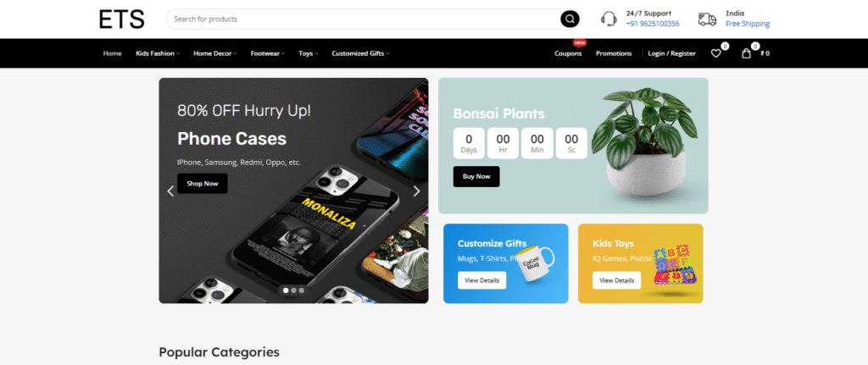868x365 pixels.
Task: Open the Coupons menu item
Action: [568, 53]
